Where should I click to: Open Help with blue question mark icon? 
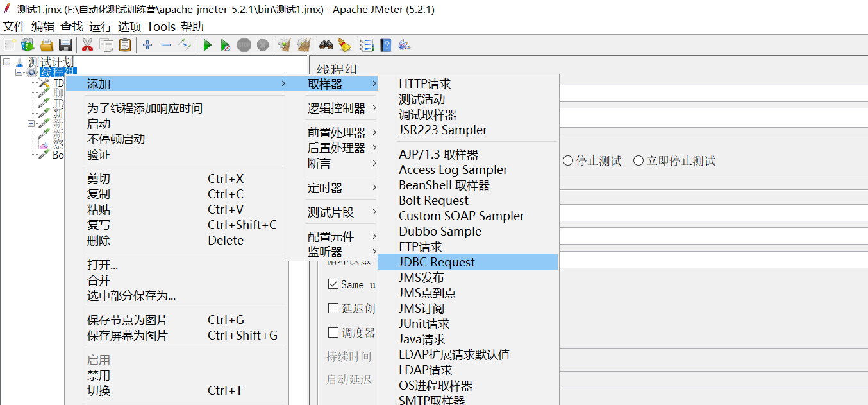[385, 45]
